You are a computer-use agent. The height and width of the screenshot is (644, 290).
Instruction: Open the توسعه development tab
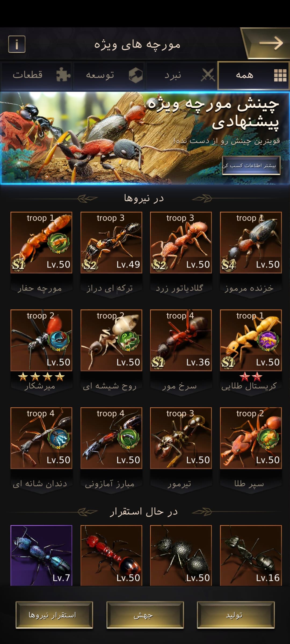click(x=109, y=75)
